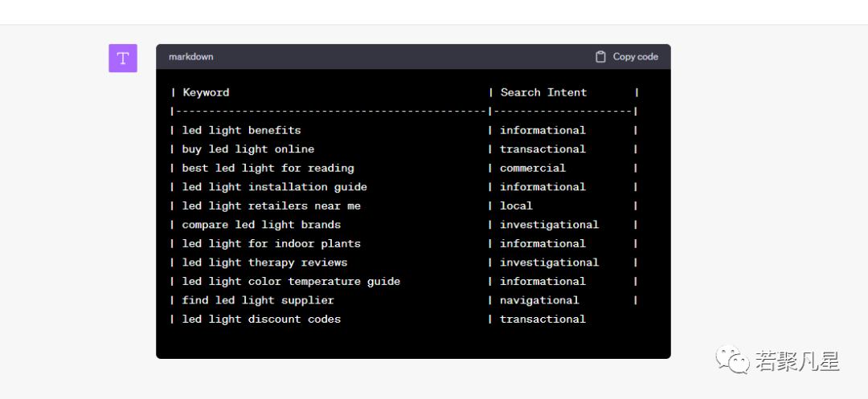Click the commercial search intent value
Screen dimensions: 868x399
533,168
